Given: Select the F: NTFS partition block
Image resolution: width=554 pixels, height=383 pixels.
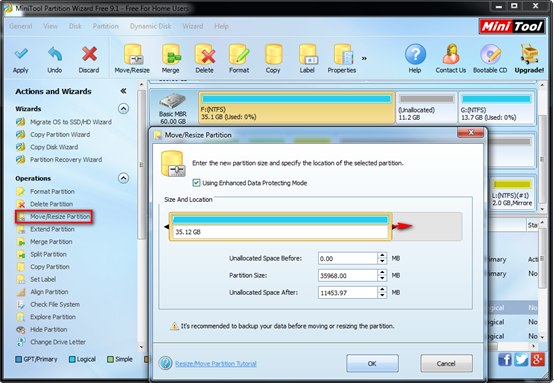Looking at the screenshot, I should [296, 108].
